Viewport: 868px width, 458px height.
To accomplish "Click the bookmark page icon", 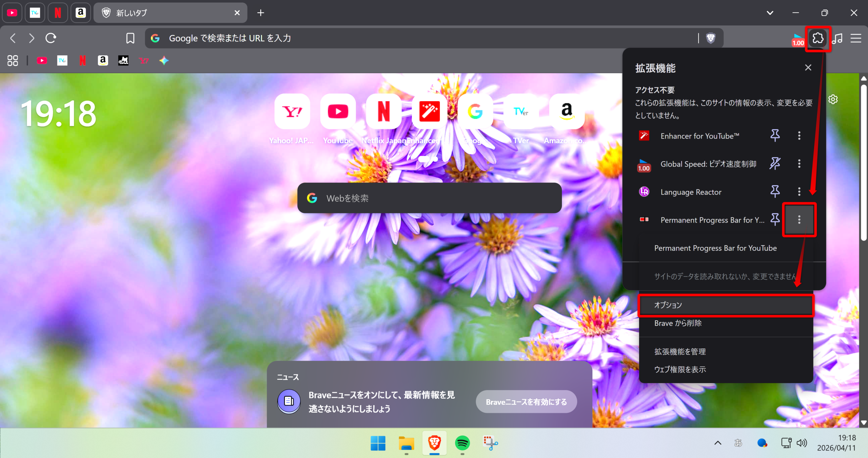I will [x=130, y=38].
